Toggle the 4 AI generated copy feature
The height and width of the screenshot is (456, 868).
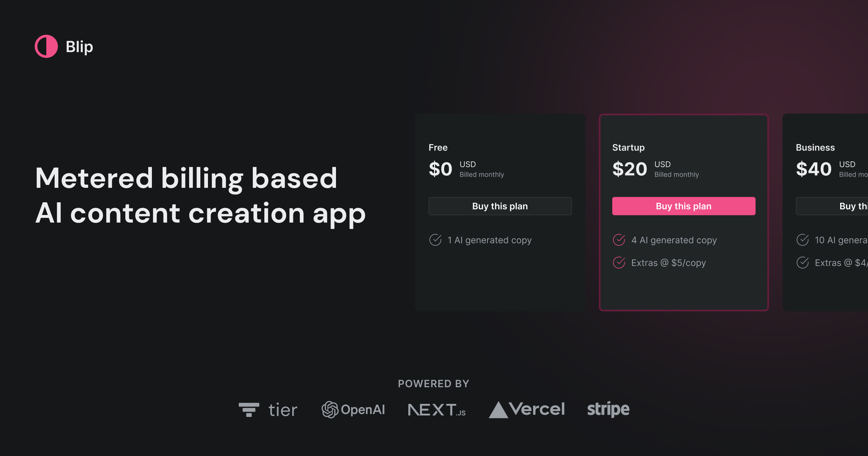619,240
